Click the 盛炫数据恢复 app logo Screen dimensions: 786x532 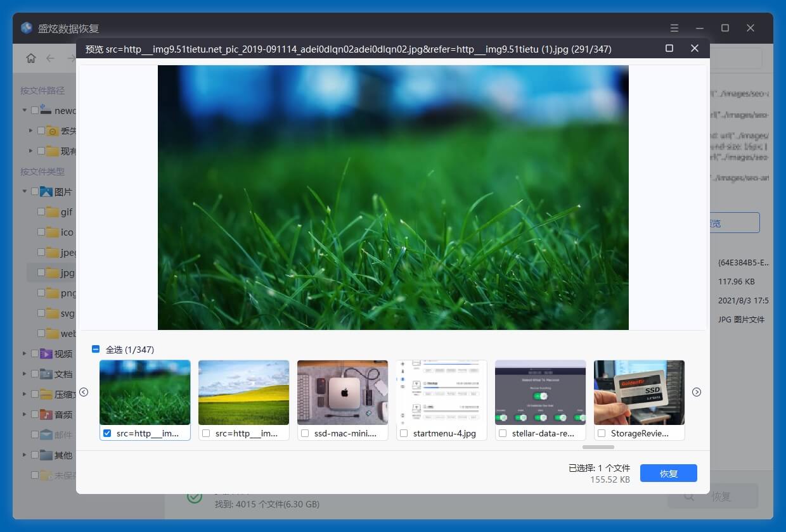click(x=27, y=28)
